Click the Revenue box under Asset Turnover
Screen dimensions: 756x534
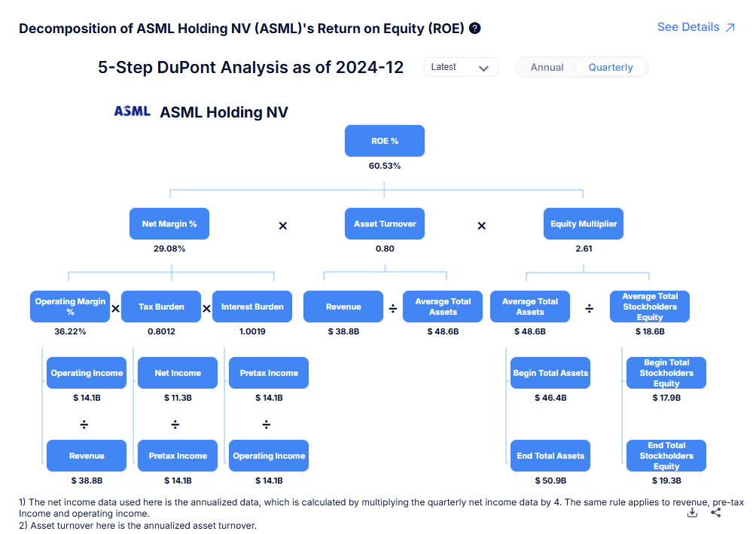(343, 307)
